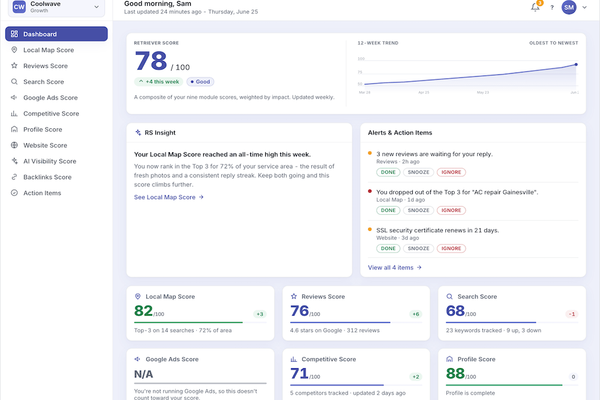Click the Good status badge
Image resolution: width=600 pixels, height=400 pixels.
pyautogui.click(x=201, y=82)
